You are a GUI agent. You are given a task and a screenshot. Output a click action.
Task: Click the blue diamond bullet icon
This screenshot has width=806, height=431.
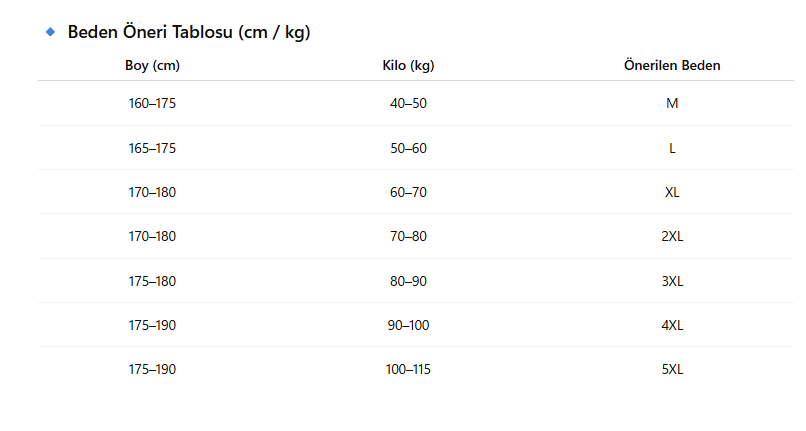coord(51,32)
